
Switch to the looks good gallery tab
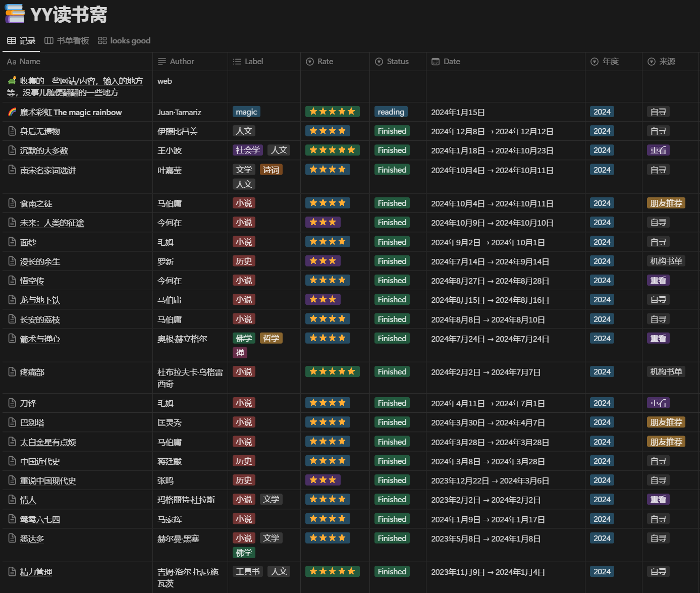click(124, 41)
